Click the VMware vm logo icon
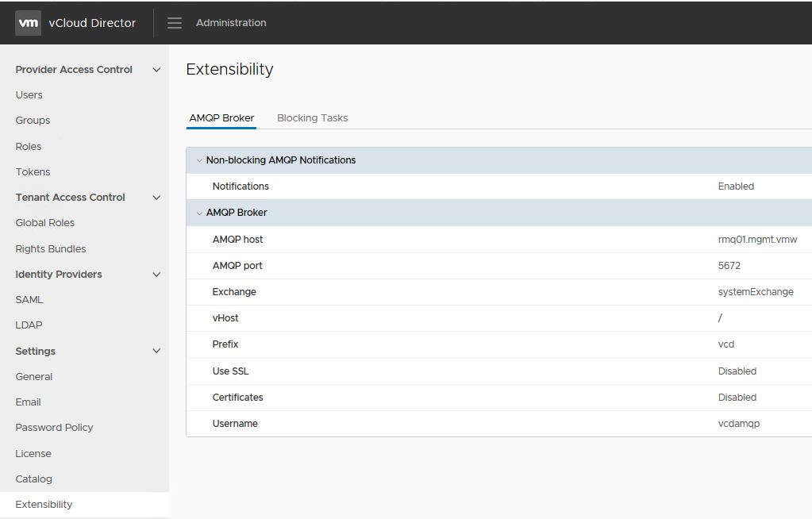The height and width of the screenshot is (519, 812). click(x=29, y=23)
